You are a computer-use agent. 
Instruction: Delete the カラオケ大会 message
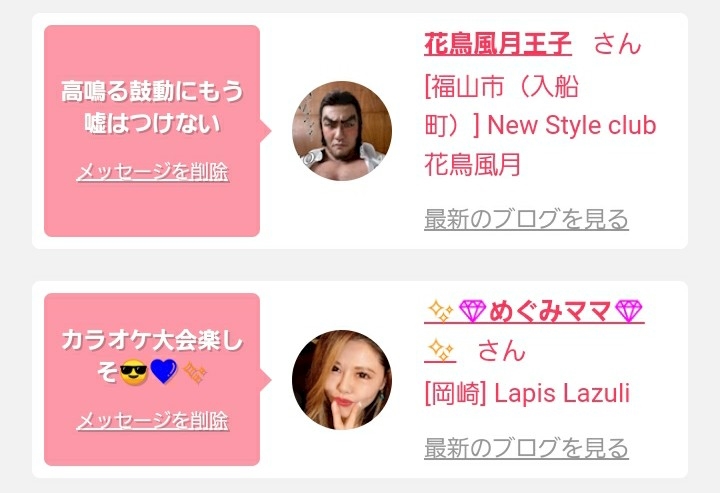click(152, 420)
